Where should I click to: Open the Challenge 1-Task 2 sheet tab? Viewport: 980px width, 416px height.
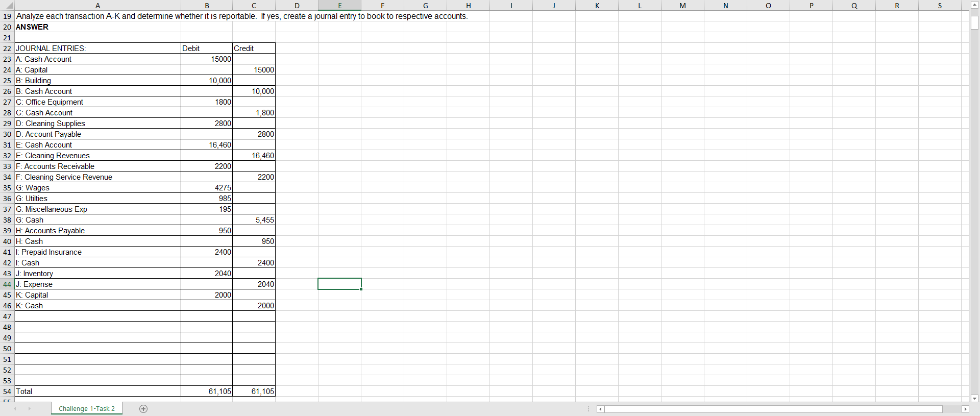(x=87, y=408)
